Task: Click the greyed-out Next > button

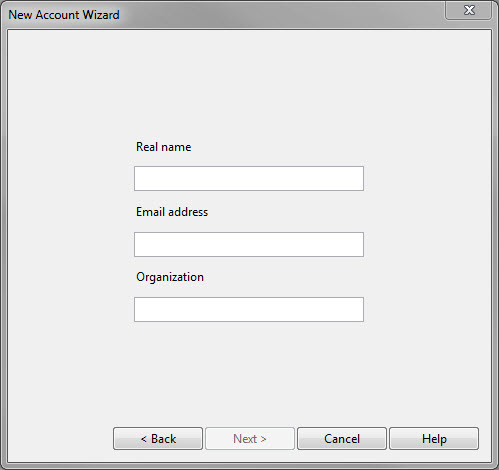Action: pyautogui.click(x=250, y=439)
